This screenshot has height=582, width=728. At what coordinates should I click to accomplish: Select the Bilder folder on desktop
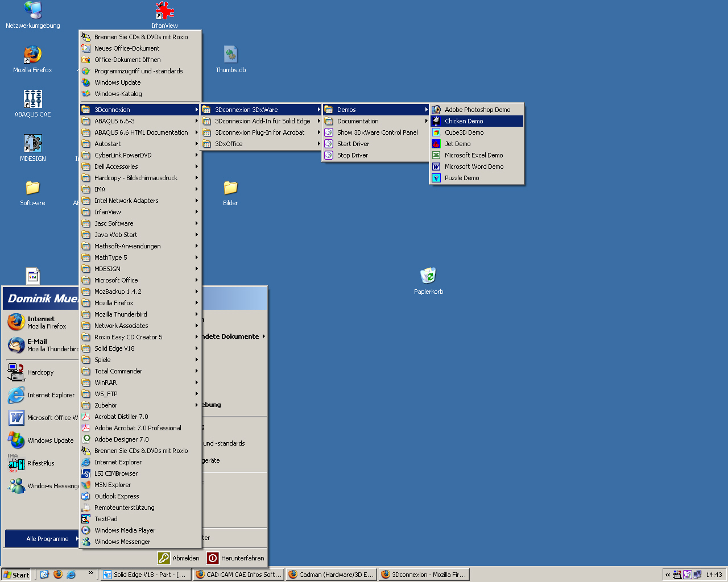click(230, 193)
